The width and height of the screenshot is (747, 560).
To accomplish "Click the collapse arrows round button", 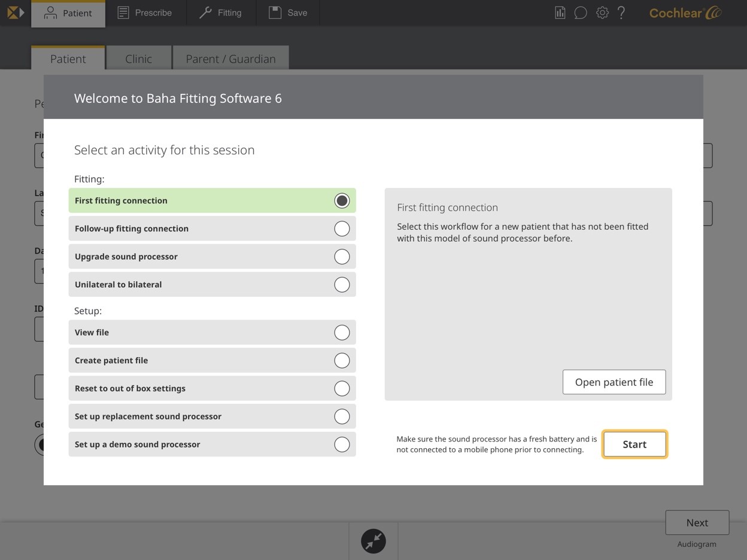I will pos(373,541).
